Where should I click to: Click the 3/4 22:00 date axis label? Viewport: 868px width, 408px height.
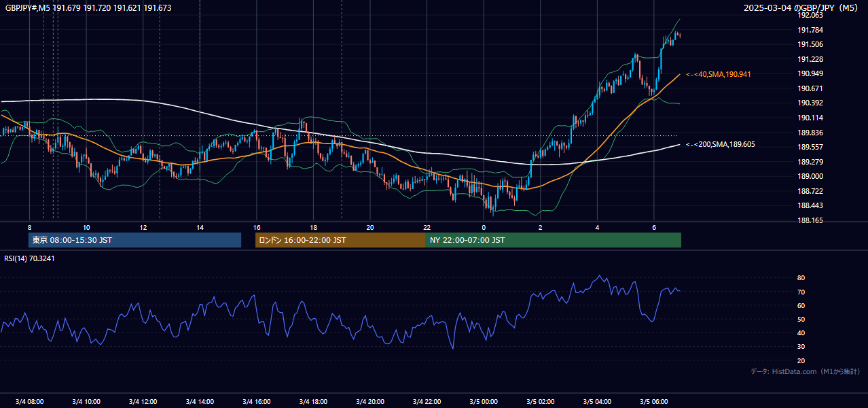coord(427,401)
